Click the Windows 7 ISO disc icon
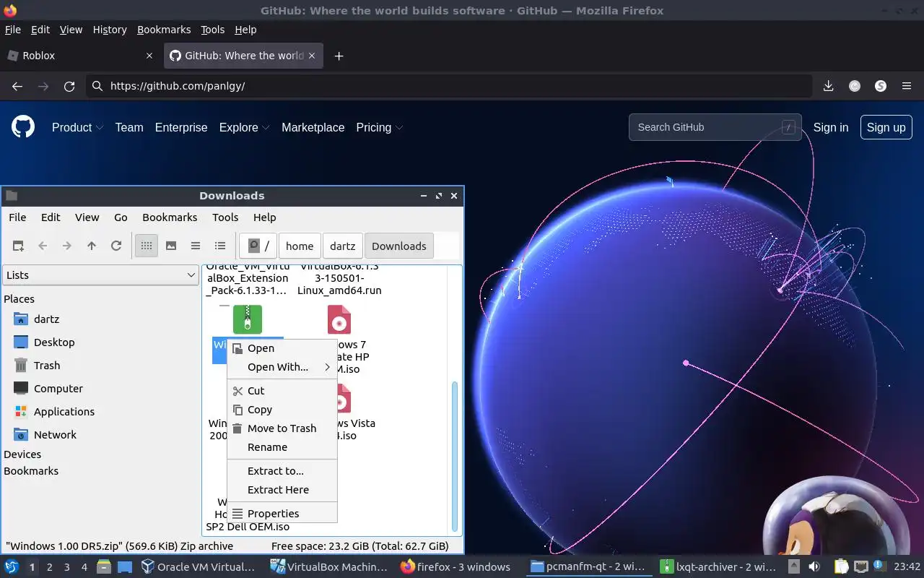This screenshot has height=578, width=924. tap(339, 319)
